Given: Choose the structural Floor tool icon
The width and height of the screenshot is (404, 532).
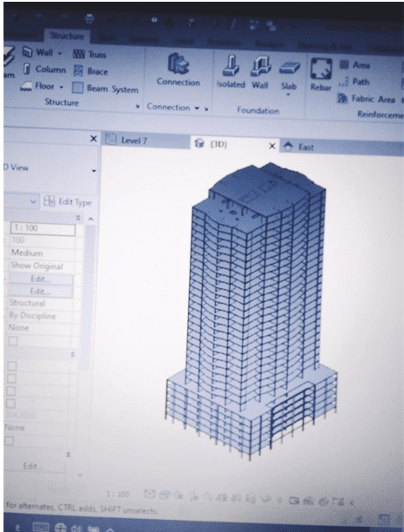Looking at the screenshot, I should click(x=26, y=87).
